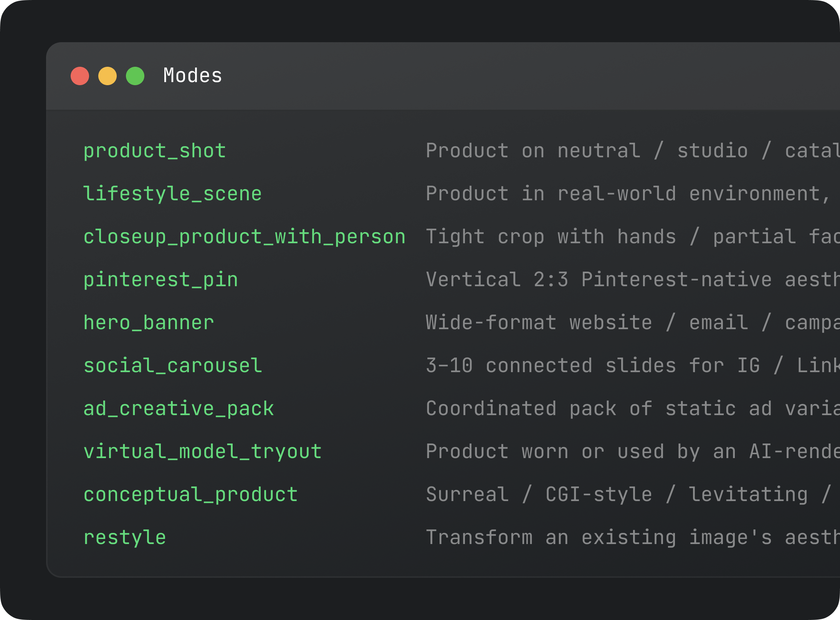Click the 'Product in real-world environment' description
Viewport: 840px width, 620px height.
pyautogui.click(x=633, y=194)
